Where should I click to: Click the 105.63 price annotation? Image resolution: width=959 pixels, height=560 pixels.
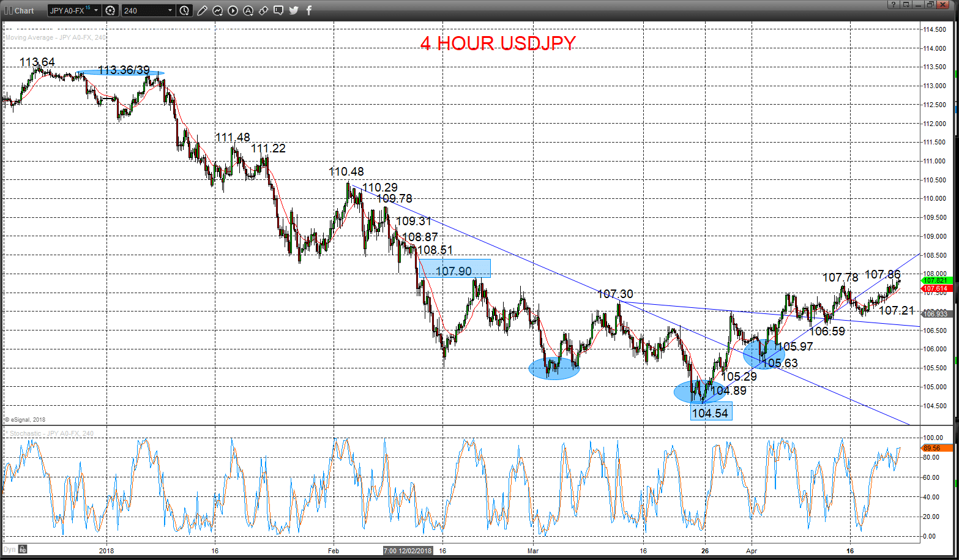[x=780, y=364]
